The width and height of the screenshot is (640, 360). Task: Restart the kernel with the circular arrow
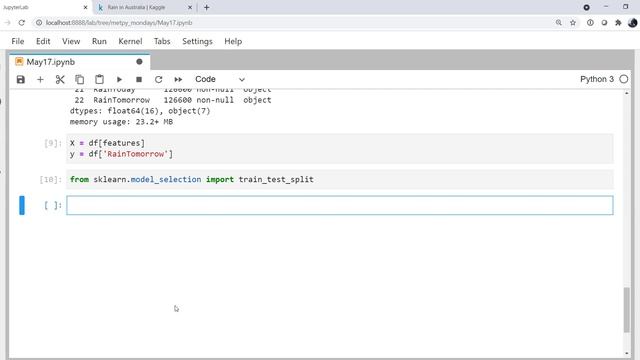(158, 79)
